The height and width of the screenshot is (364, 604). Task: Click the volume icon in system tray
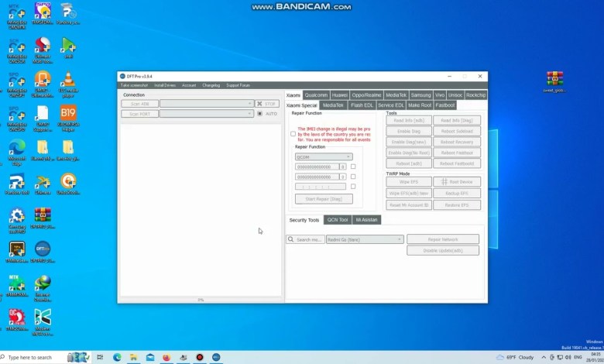pyautogui.click(x=568, y=358)
